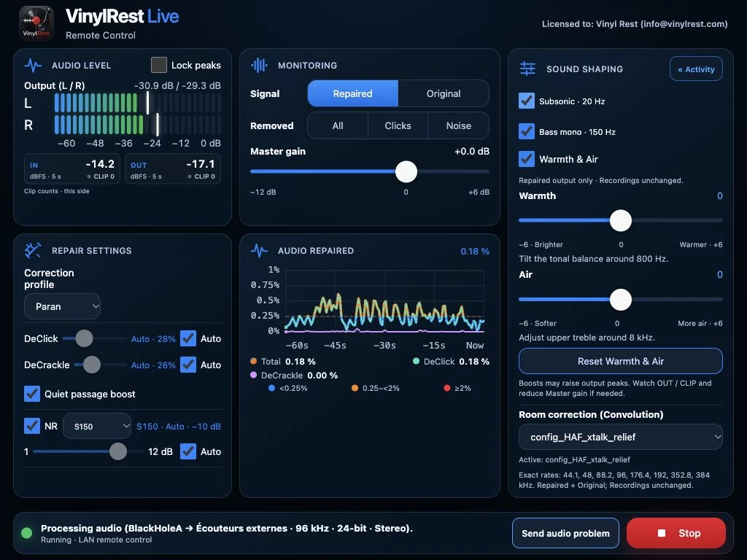Click the Licensed to Vinyl Rest text
747x560 pixels.
click(635, 24)
